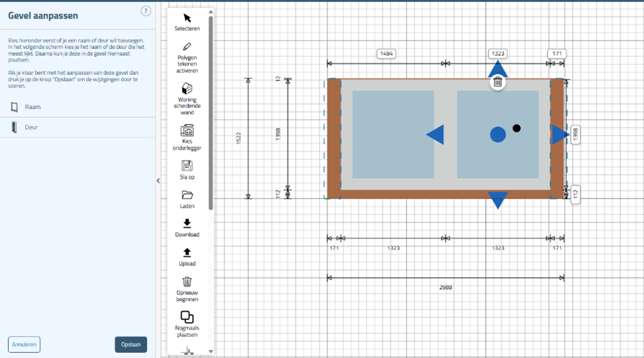Activate the Polygon tekenen tool
The width and height of the screenshot is (644, 358).
pyautogui.click(x=187, y=48)
